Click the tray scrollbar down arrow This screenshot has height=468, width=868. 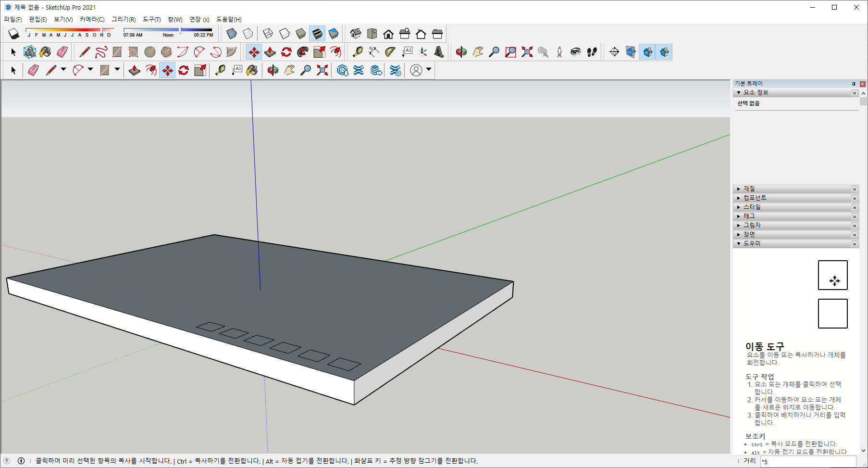[863, 451]
